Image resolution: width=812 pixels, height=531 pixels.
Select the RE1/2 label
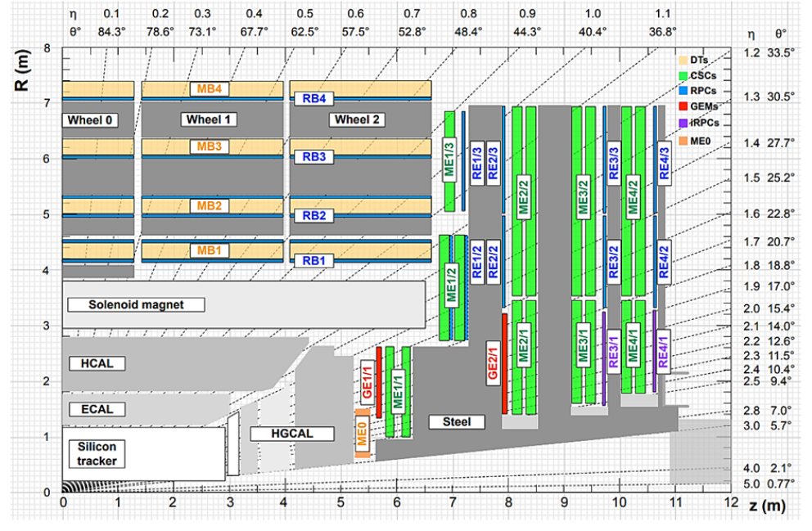pos(477,262)
